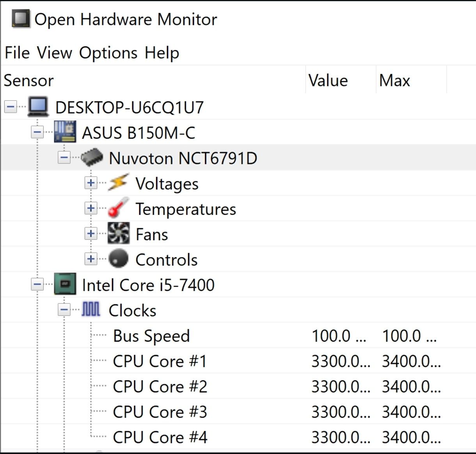
Task: Open the Options menu
Action: pyautogui.click(x=108, y=53)
